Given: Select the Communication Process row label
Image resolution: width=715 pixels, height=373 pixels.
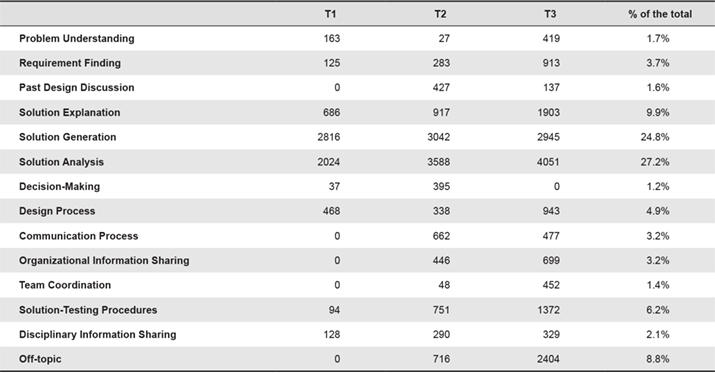Looking at the screenshot, I should 78,236.
